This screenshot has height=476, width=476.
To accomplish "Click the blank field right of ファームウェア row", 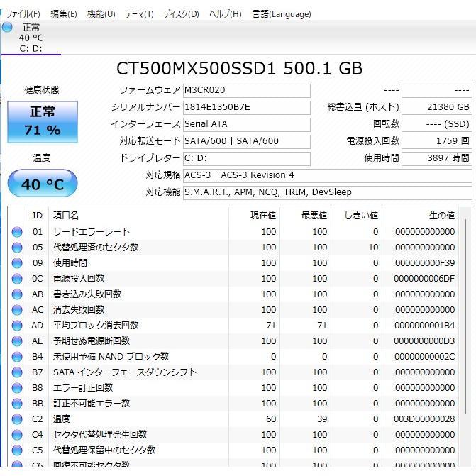I will pos(437,91).
